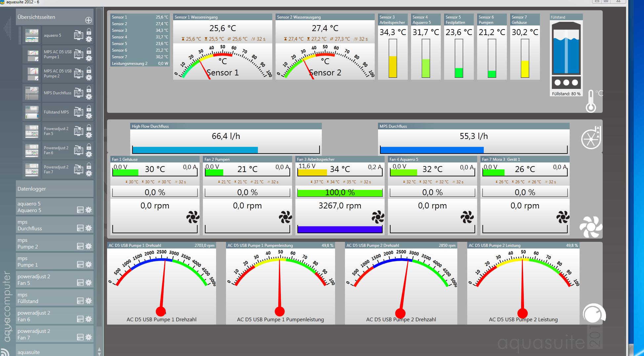Click the Fan 3 Arbeitsspeicher 100% power bar
The height and width of the screenshot is (356, 644).
[x=340, y=193]
